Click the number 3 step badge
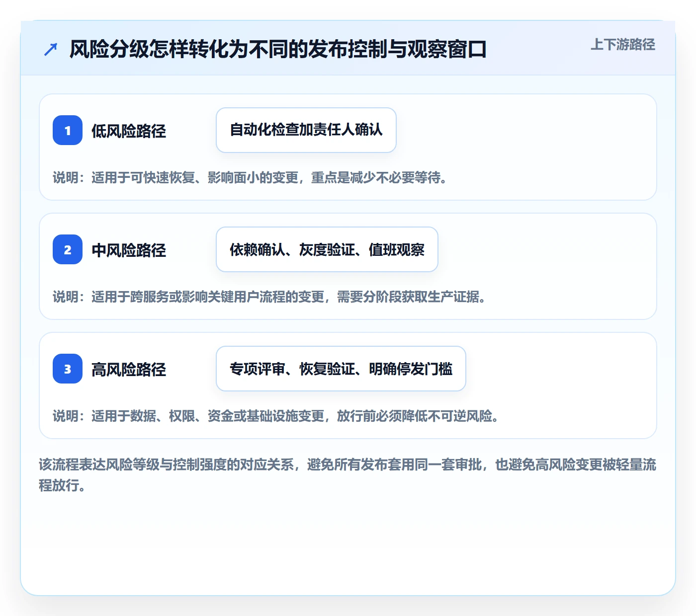The height and width of the screenshot is (616, 696). (68, 369)
